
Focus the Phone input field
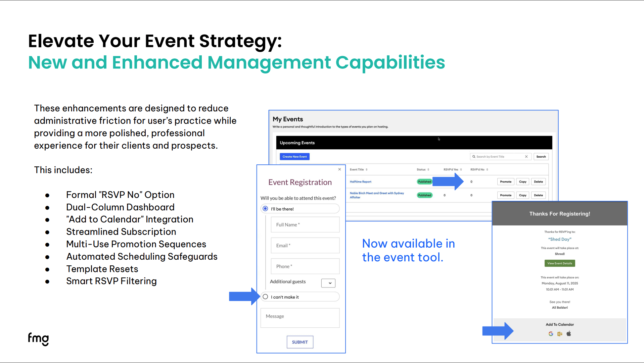305,266
